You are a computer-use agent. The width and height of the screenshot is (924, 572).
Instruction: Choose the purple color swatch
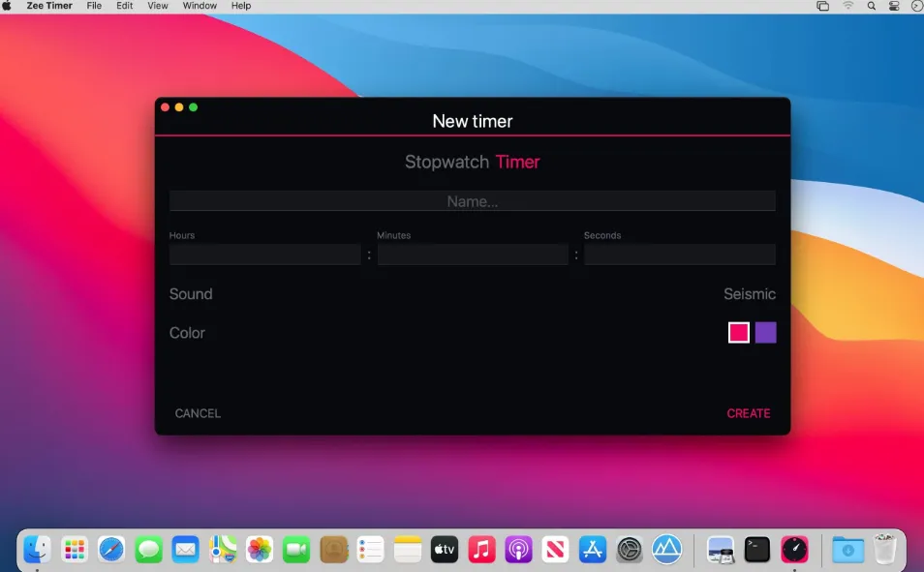pos(765,333)
